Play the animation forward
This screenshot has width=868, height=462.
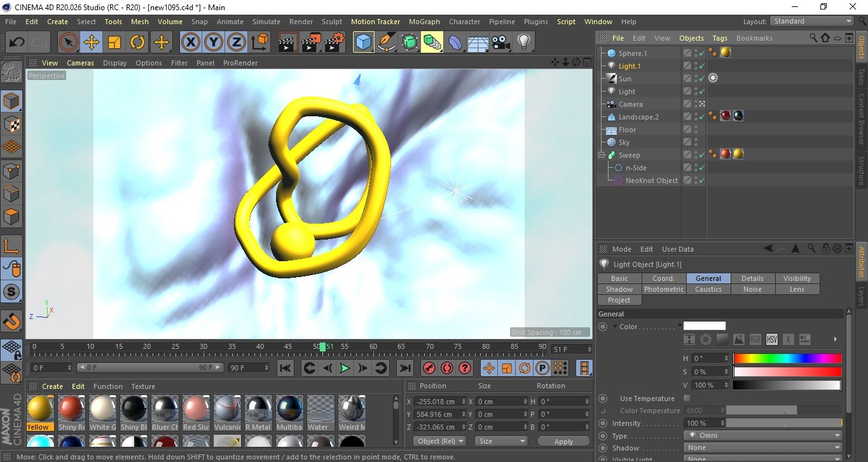(x=345, y=368)
